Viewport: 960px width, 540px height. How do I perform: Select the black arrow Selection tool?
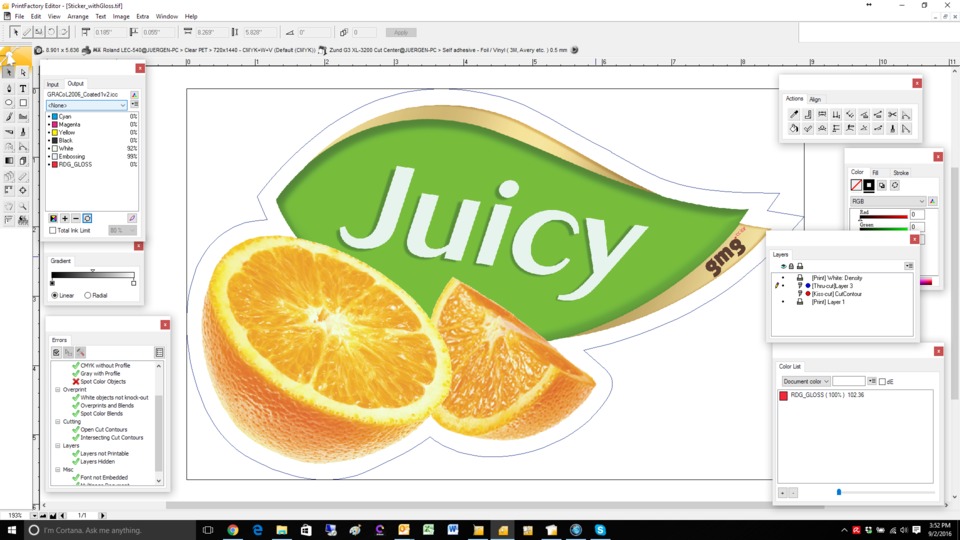click(x=9, y=73)
